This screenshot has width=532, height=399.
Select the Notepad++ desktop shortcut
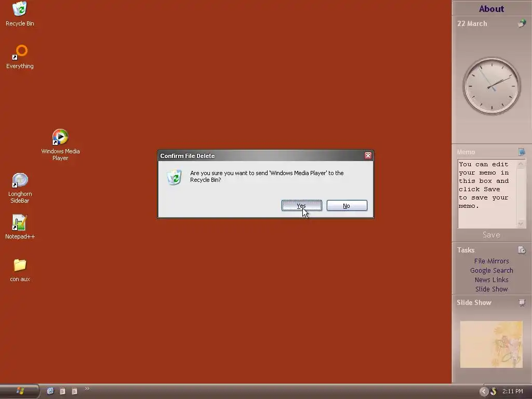tap(20, 227)
